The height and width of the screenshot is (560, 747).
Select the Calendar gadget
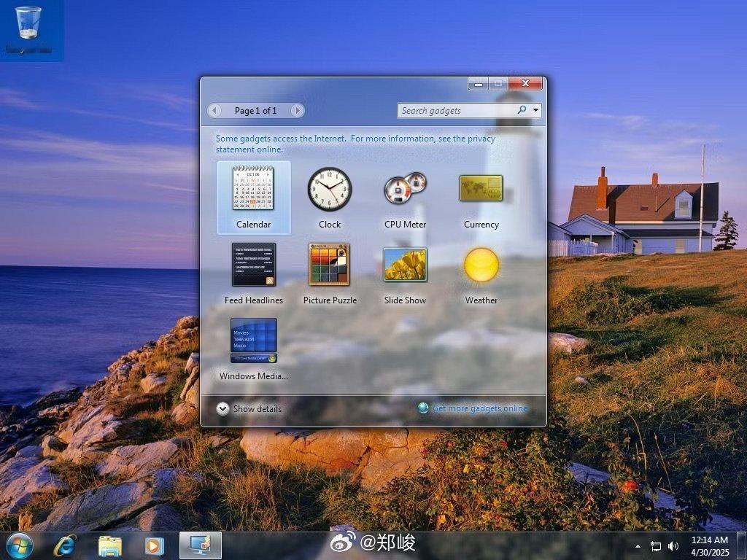pyautogui.click(x=253, y=197)
